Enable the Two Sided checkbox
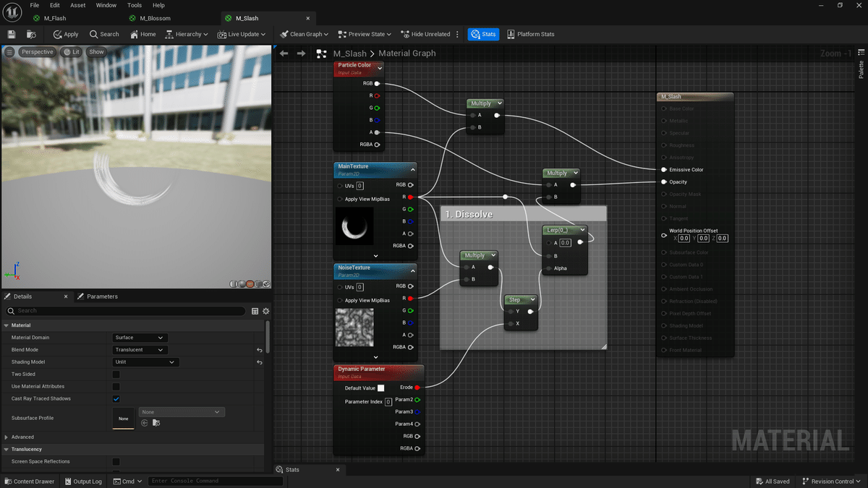 [116, 374]
